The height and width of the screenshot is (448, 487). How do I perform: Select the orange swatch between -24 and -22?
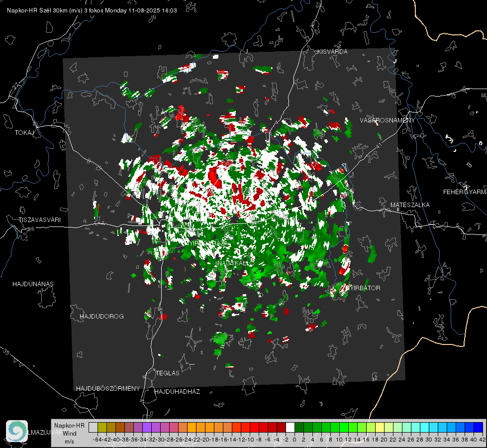(192, 427)
